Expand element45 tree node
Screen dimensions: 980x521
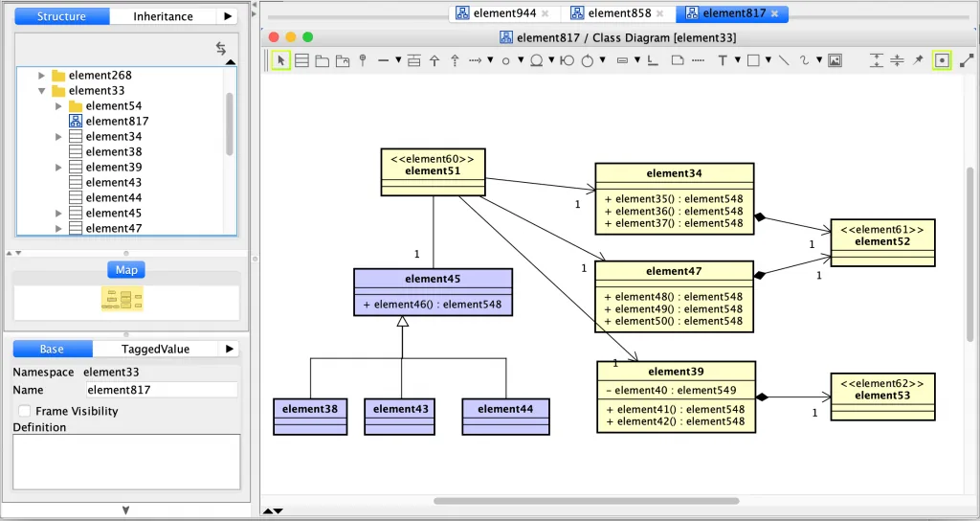(x=58, y=214)
